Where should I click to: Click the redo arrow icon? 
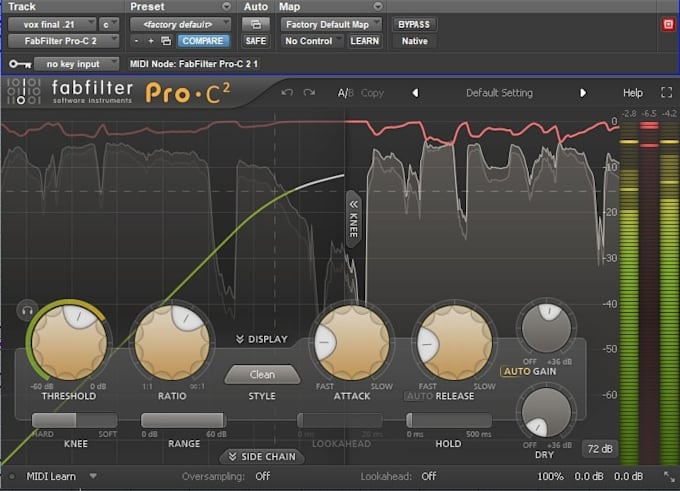click(x=309, y=92)
